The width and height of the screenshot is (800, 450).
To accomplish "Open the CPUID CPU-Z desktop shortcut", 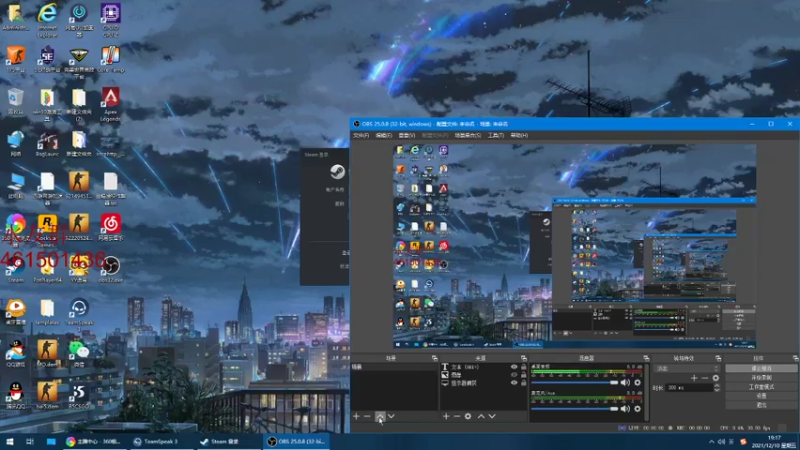I will pos(111,20).
